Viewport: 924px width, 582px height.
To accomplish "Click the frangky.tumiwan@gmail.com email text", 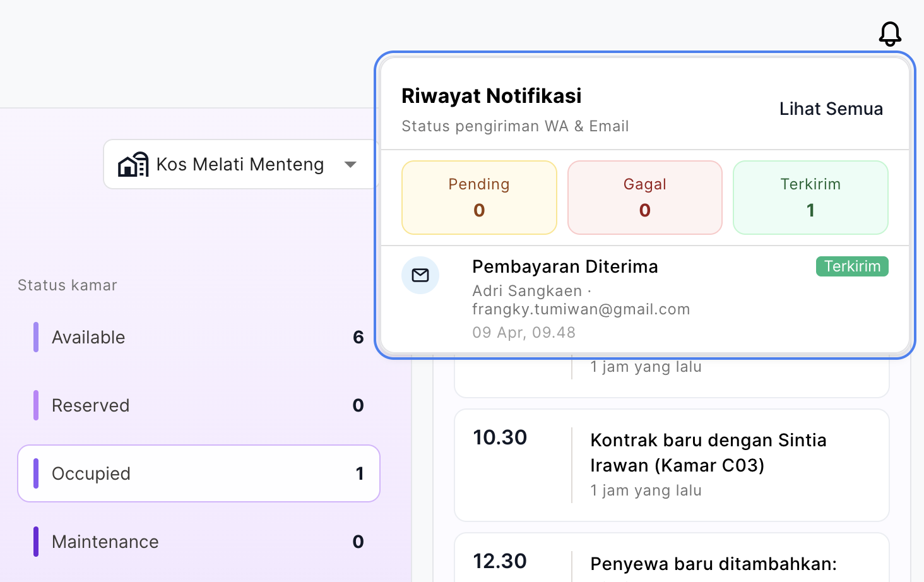I will point(581,309).
